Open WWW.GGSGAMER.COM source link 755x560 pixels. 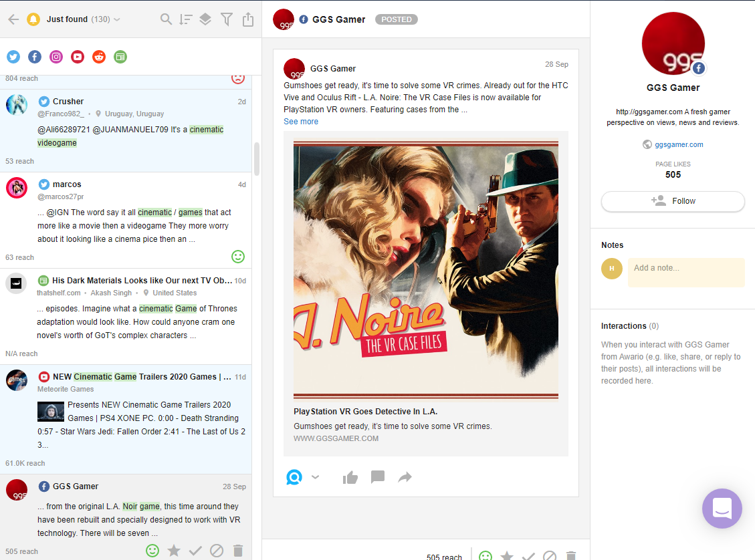(x=336, y=439)
